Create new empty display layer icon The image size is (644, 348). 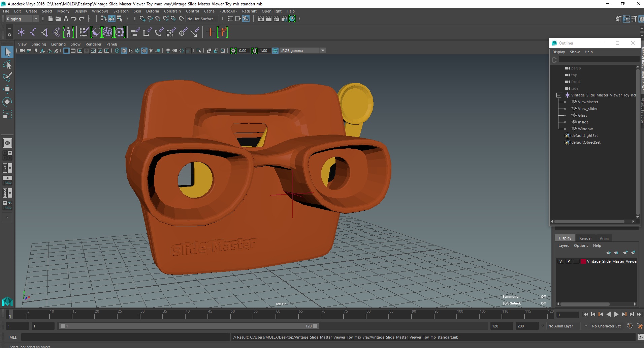625,253
